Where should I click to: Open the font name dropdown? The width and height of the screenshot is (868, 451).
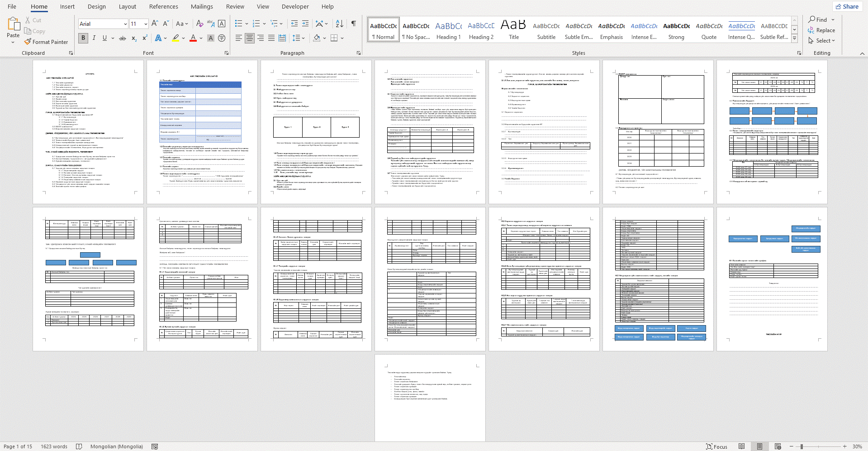pyautogui.click(x=125, y=24)
